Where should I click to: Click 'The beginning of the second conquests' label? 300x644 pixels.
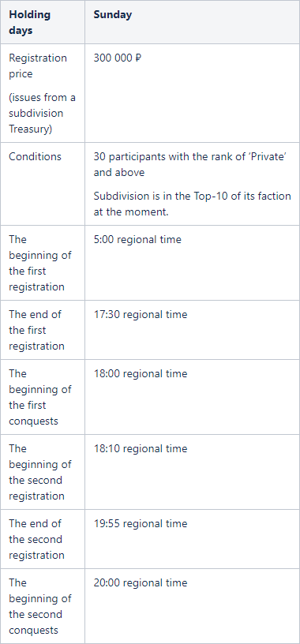tap(40, 606)
